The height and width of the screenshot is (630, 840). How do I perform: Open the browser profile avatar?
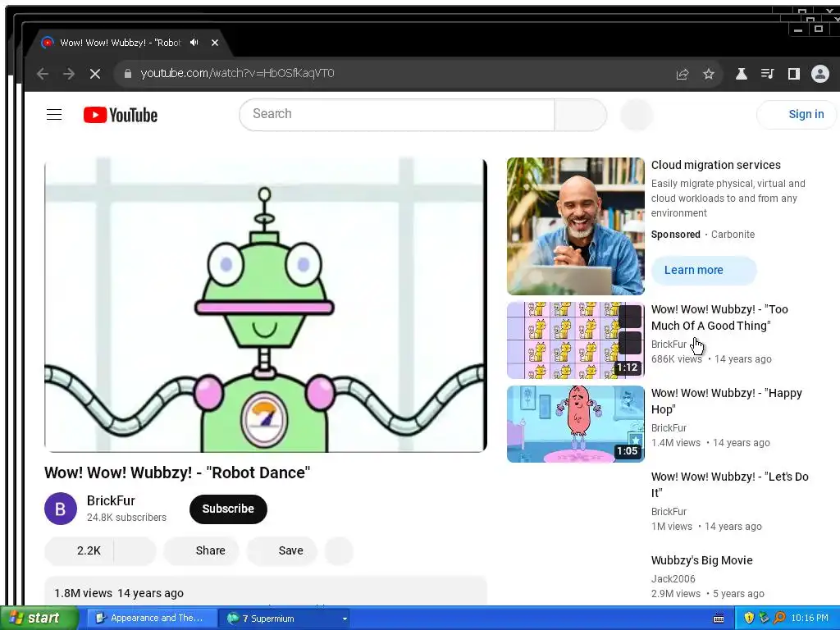[x=820, y=74]
